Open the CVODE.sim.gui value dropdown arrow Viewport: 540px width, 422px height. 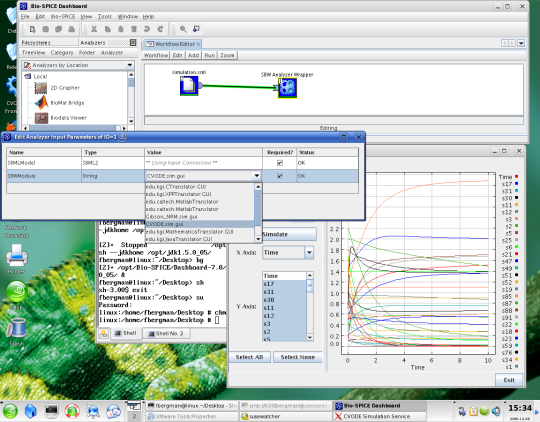point(257,176)
